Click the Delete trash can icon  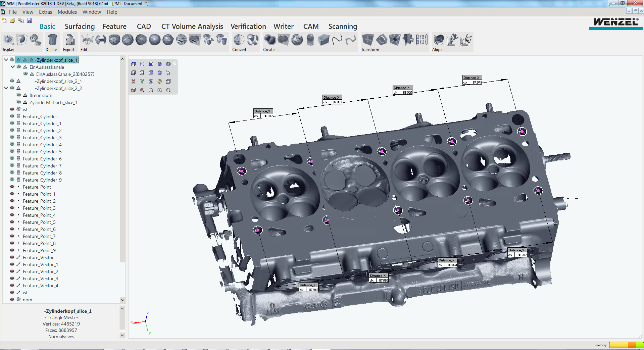pyautogui.click(x=52, y=40)
